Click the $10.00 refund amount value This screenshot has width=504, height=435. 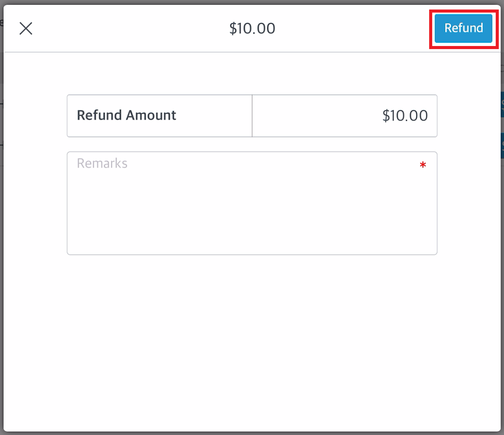pos(405,115)
